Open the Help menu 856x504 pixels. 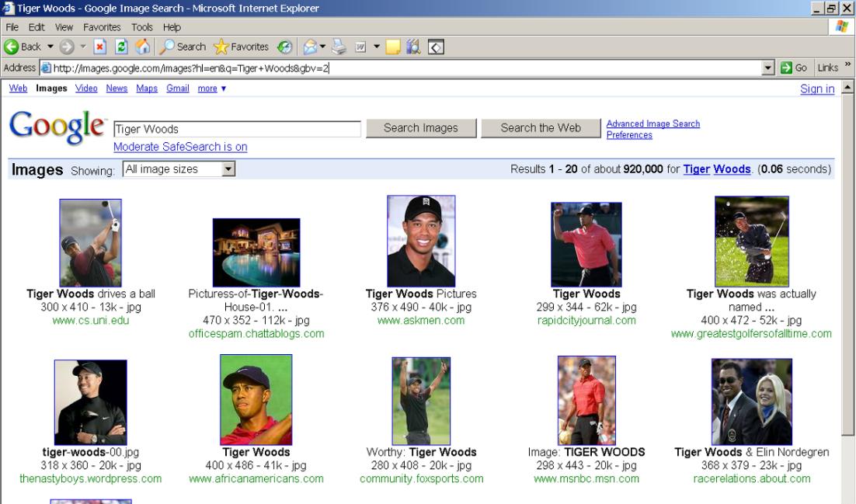(x=172, y=27)
